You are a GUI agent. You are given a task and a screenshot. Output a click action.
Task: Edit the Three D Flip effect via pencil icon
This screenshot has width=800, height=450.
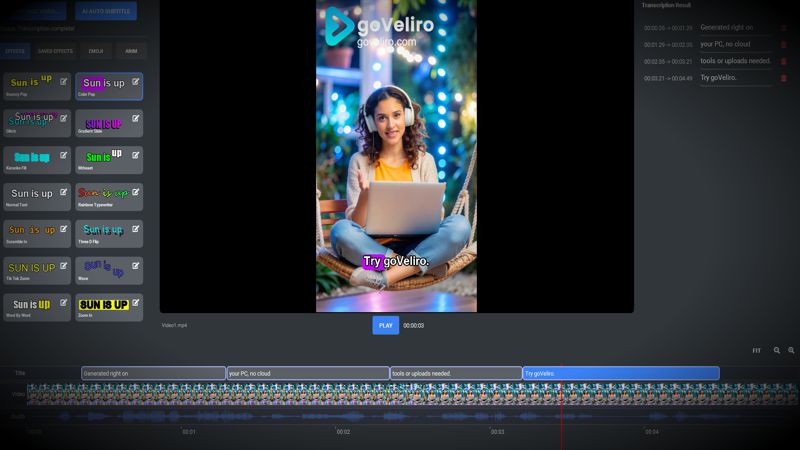(x=135, y=229)
